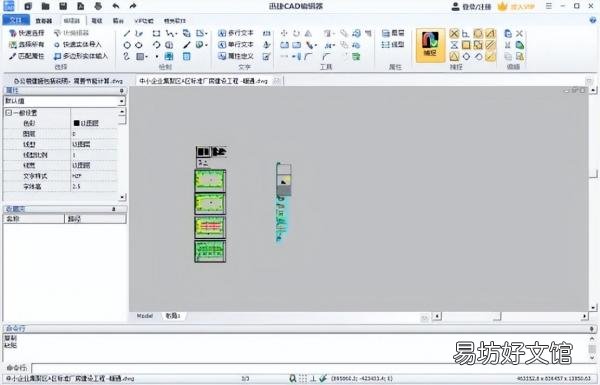Open the 默认值 dropdown in the properties panel
600x385 pixels.
point(64,101)
